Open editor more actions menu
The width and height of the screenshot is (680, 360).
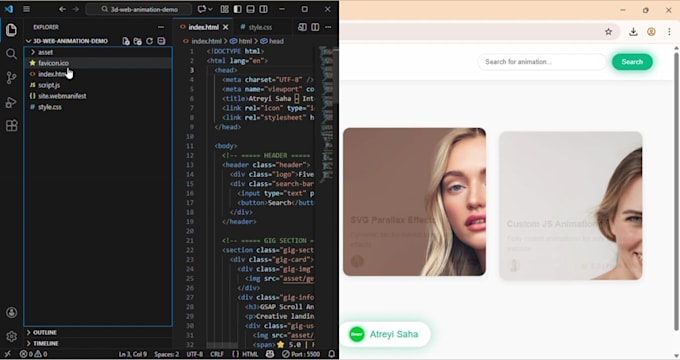tap(328, 27)
